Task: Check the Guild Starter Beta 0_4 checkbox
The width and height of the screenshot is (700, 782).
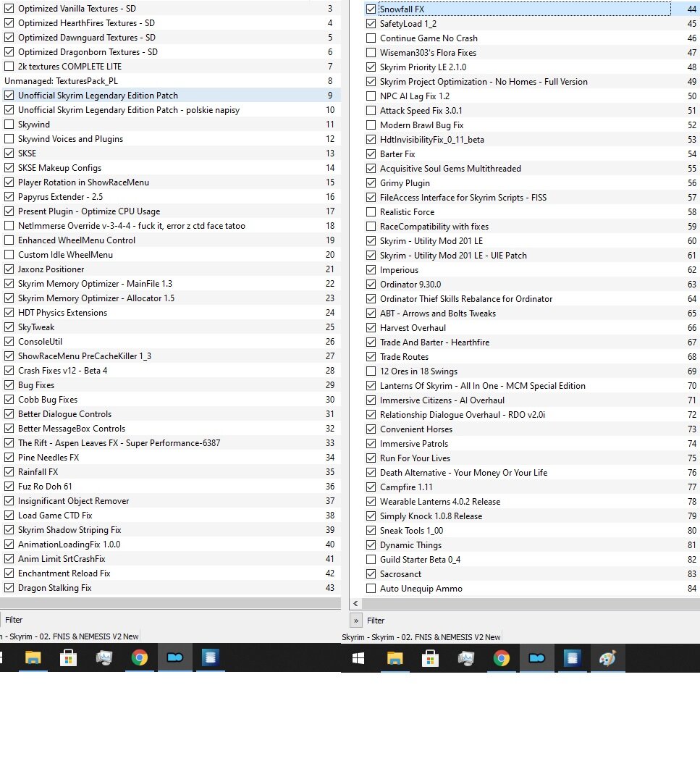Action: click(x=371, y=560)
